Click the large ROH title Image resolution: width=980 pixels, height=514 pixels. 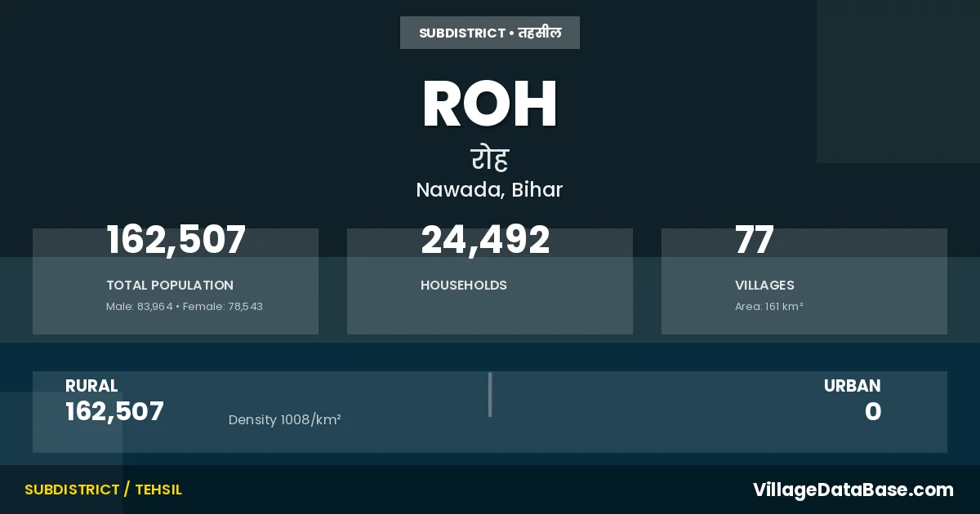490,104
